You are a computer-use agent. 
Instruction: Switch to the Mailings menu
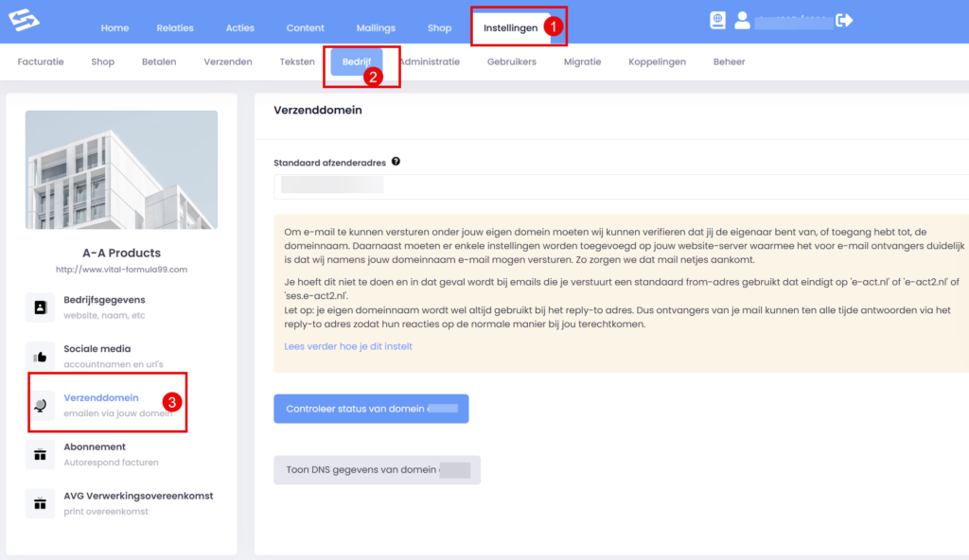pos(376,28)
